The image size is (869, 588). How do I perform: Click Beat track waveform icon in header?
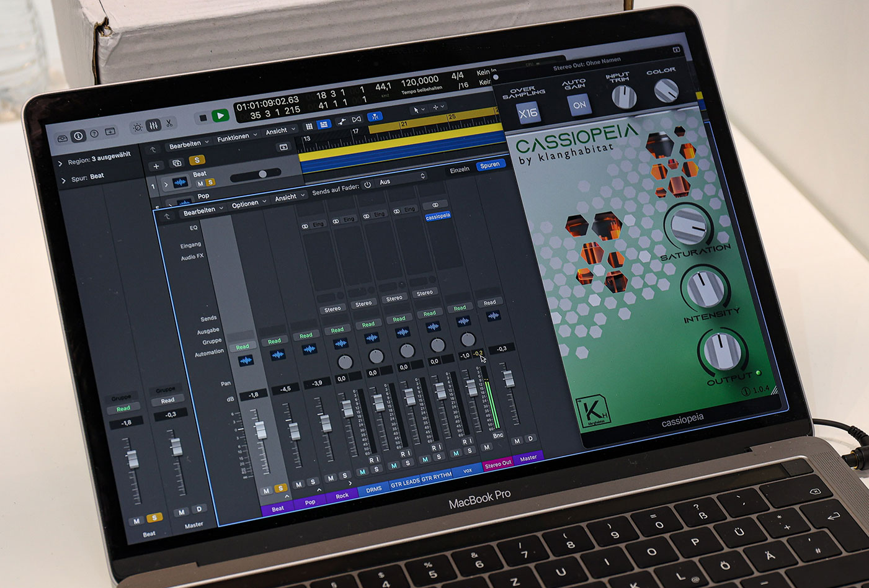(180, 182)
